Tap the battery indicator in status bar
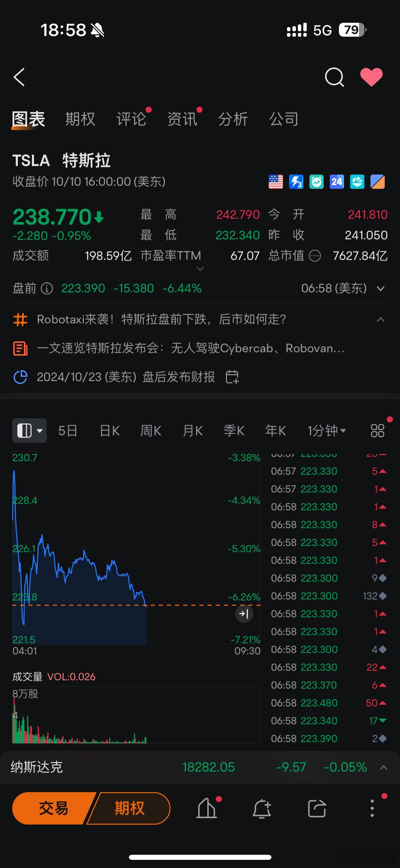 [x=353, y=30]
